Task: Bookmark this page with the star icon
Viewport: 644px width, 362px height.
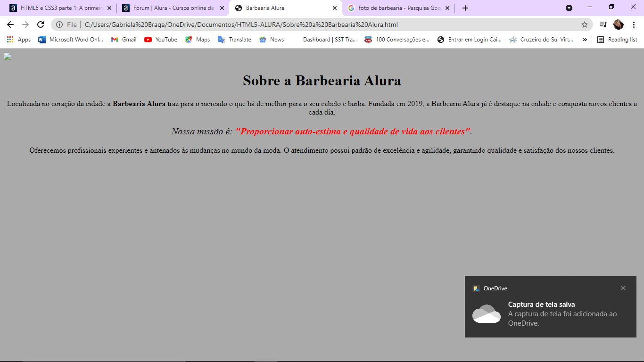Action: (x=585, y=25)
